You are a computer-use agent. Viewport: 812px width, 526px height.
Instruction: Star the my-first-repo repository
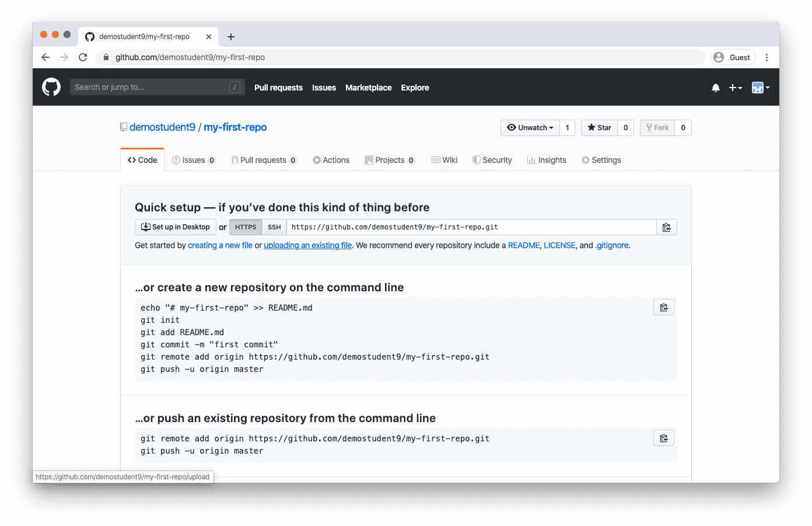[x=600, y=128]
